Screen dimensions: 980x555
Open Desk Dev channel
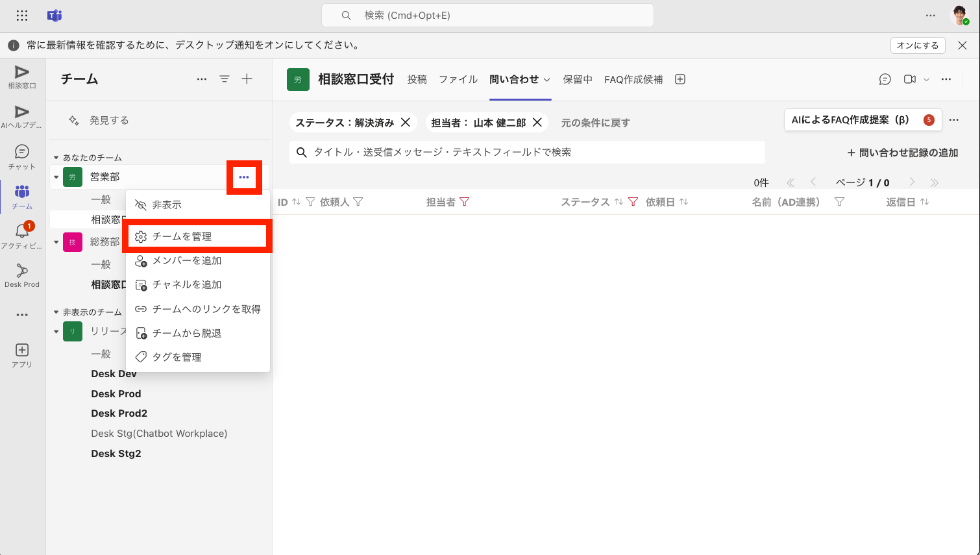coord(114,374)
